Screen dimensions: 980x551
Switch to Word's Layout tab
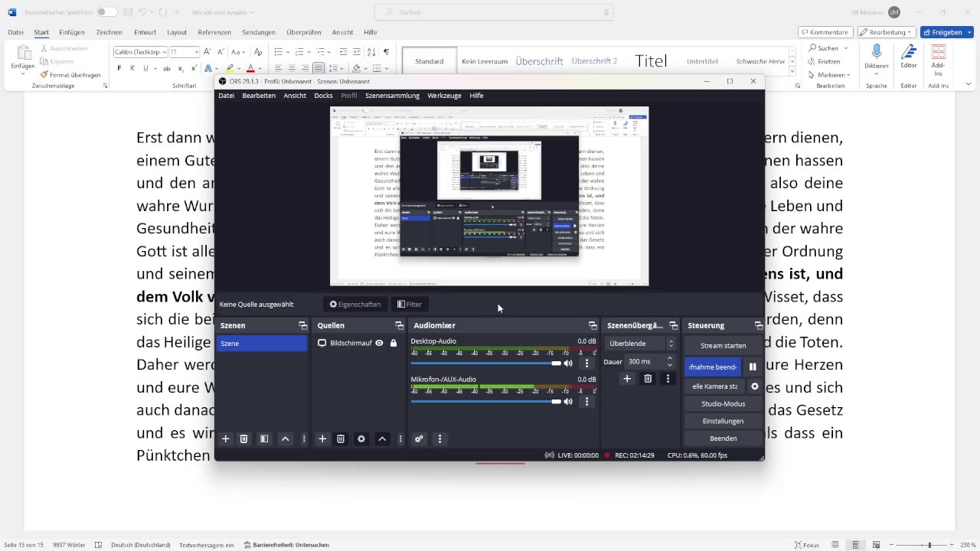click(177, 32)
